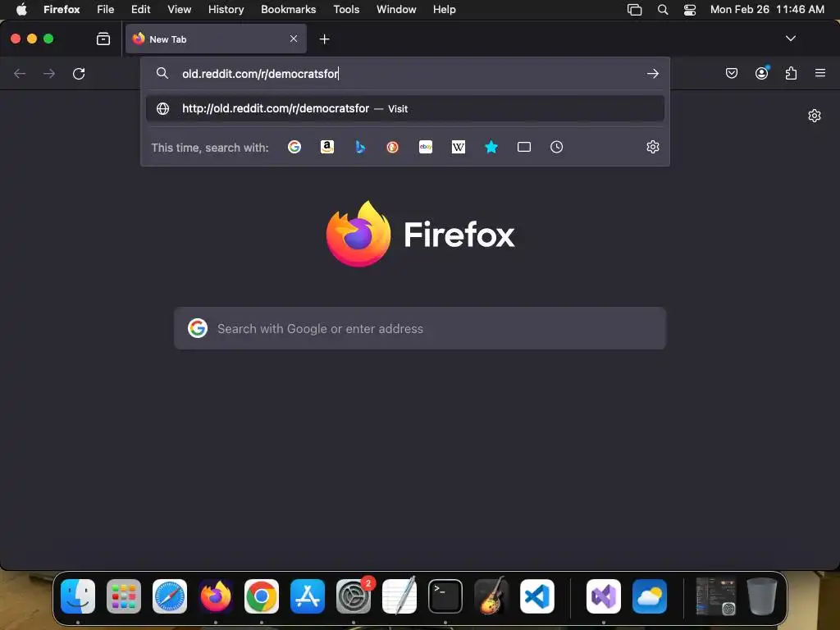
Task: Open the Firefox icon in the Dock
Action: pyautogui.click(x=216, y=596)
